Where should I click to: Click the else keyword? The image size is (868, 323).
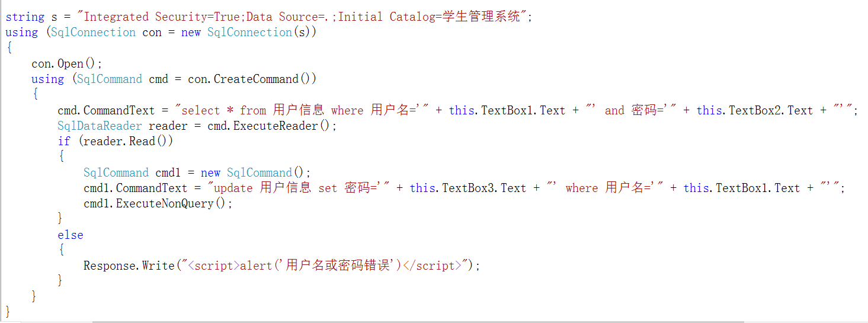(x=71, y=235)
